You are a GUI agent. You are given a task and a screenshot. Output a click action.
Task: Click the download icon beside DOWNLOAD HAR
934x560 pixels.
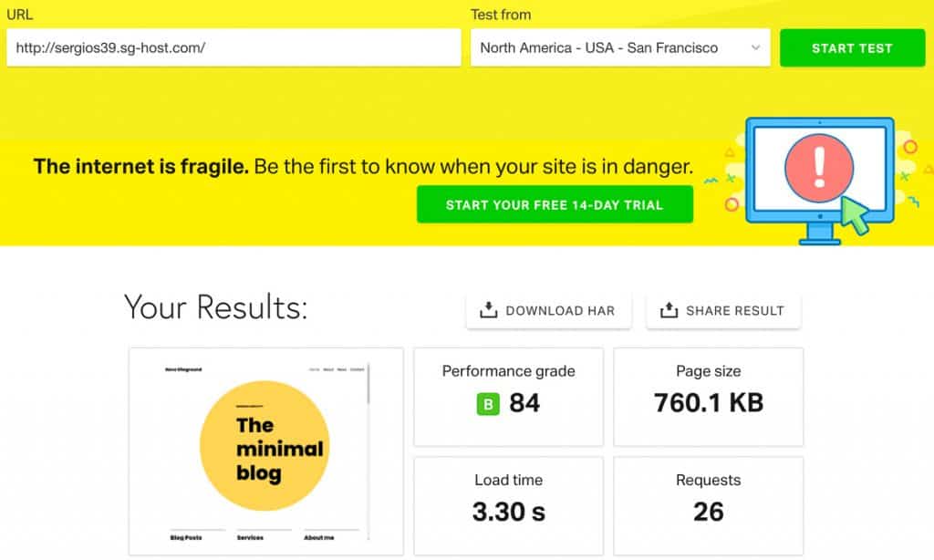click(x=488, y=311)
